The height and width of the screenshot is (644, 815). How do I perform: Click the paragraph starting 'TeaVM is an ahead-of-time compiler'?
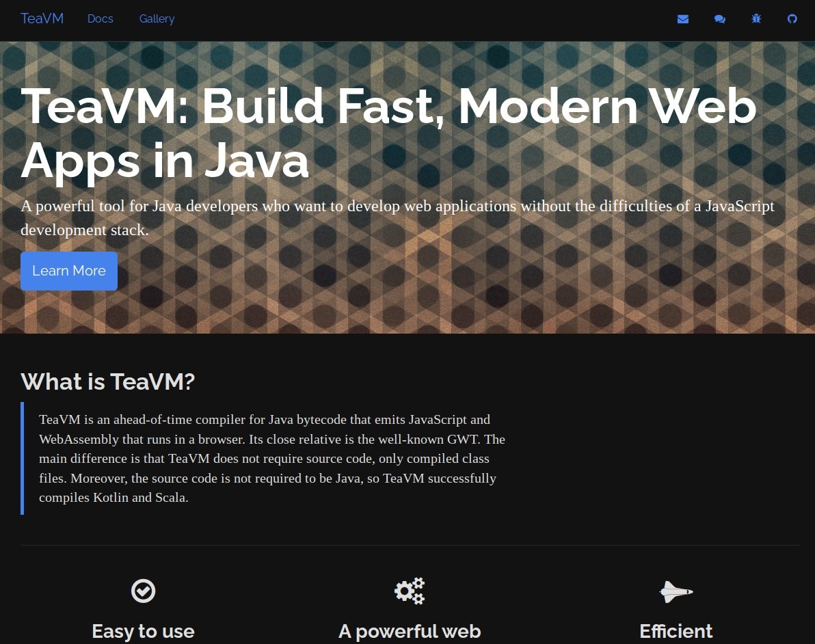coord(272,459)
